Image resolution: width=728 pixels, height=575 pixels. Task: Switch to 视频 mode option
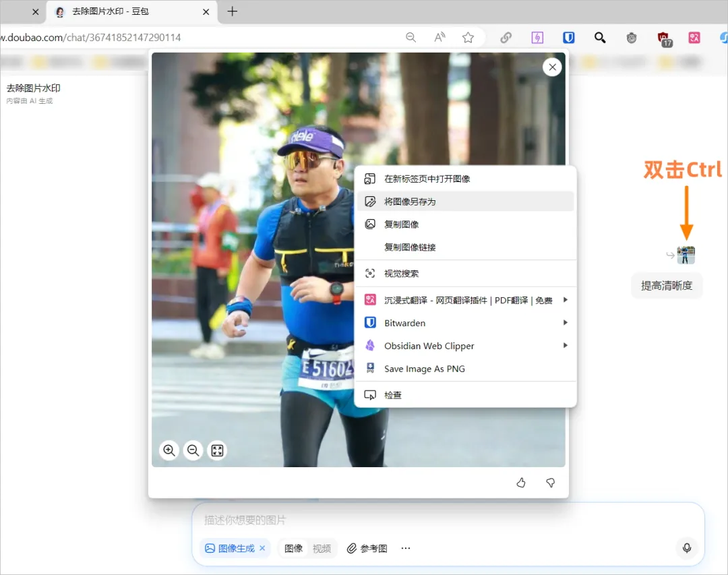point(322,549)
